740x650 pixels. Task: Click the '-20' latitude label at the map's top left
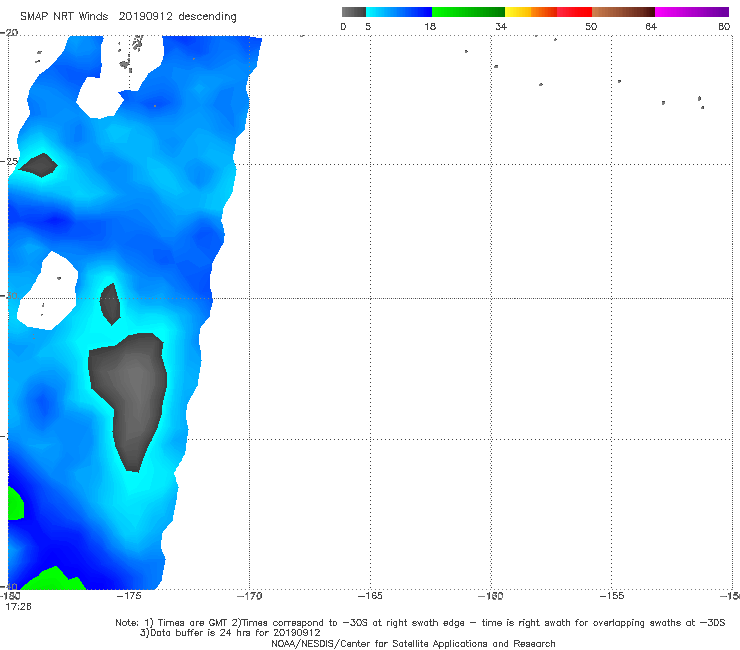[x=9, y=33]
